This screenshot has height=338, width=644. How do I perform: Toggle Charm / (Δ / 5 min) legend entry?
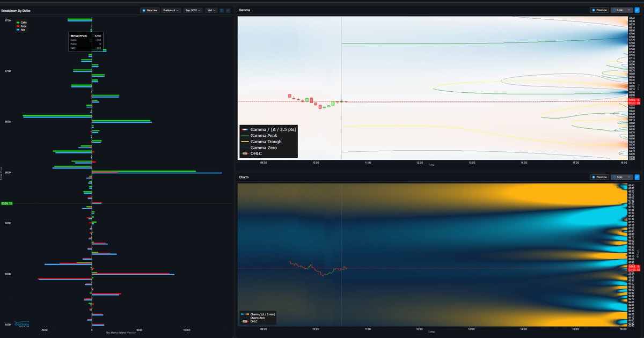point(258,314)
